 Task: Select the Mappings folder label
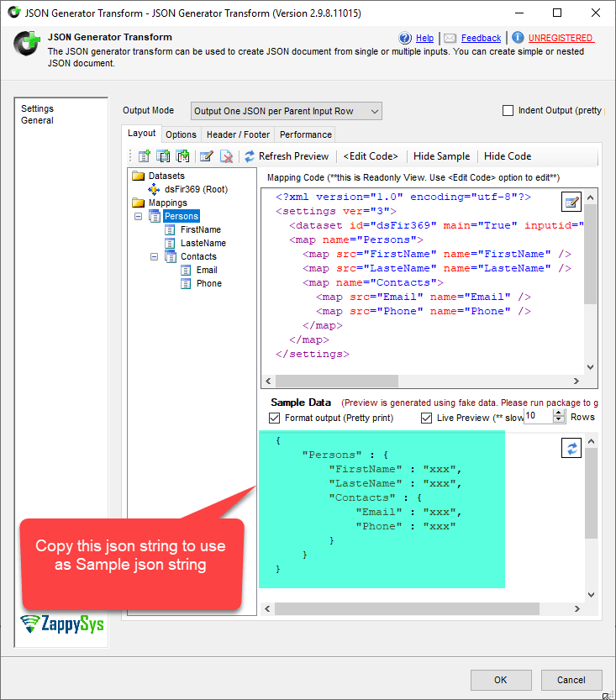[x=168, y=203]
